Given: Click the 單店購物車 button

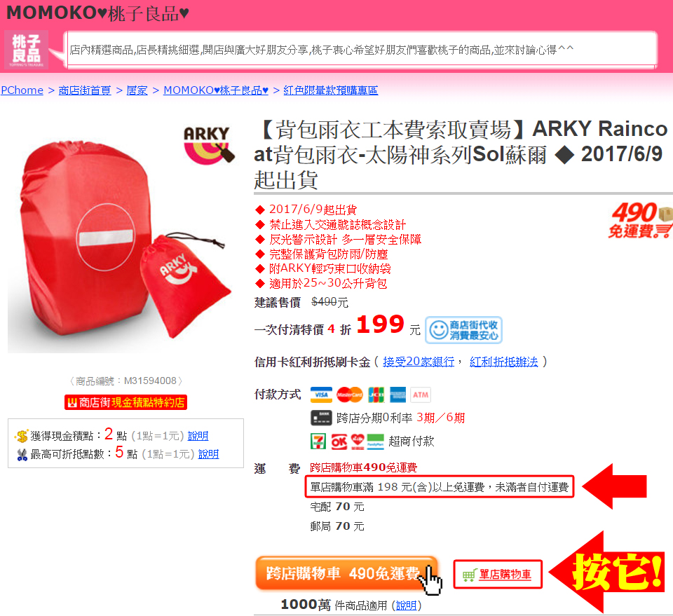Looking at the screenshot, I should pyautogui.click(x=498, y=575).
